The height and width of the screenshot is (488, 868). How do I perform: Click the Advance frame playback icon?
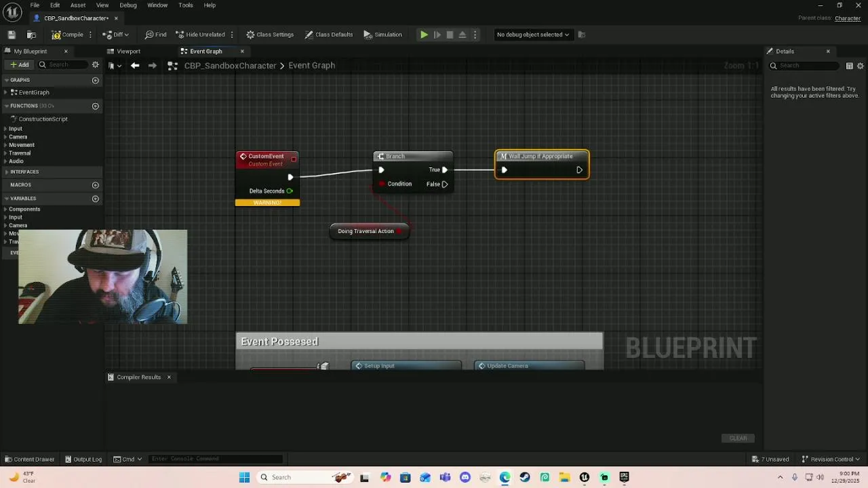[x=437, y=35]
